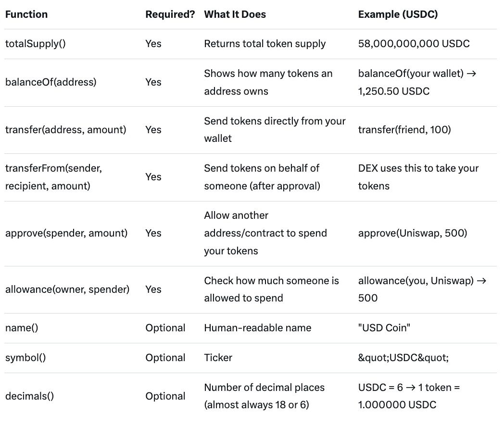Viewport: 504px width, 427px height.
Task: Click the "58,000,000,000 USDC" example text
Action: (x=414, y=44)
